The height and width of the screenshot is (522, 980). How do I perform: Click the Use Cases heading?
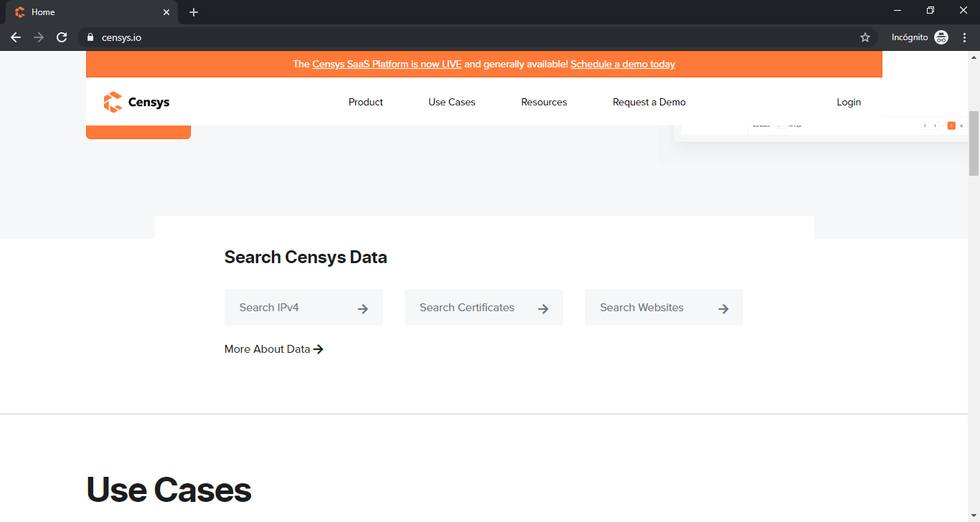pos(169,490)
